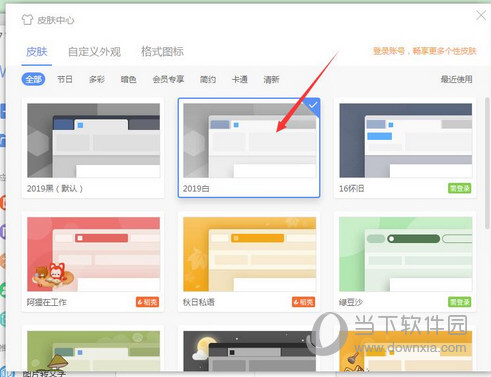Click the 皮肤中心 shirt icon

point(27,20)
